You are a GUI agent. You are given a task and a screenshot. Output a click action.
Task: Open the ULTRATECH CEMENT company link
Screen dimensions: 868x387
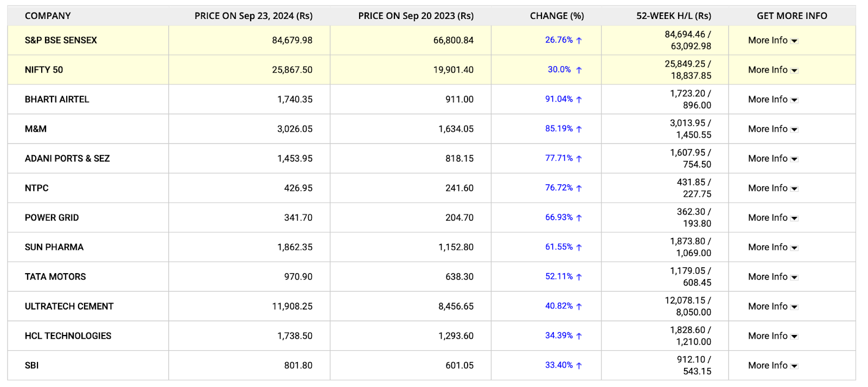pyautogui.click(x=69, y=306)
